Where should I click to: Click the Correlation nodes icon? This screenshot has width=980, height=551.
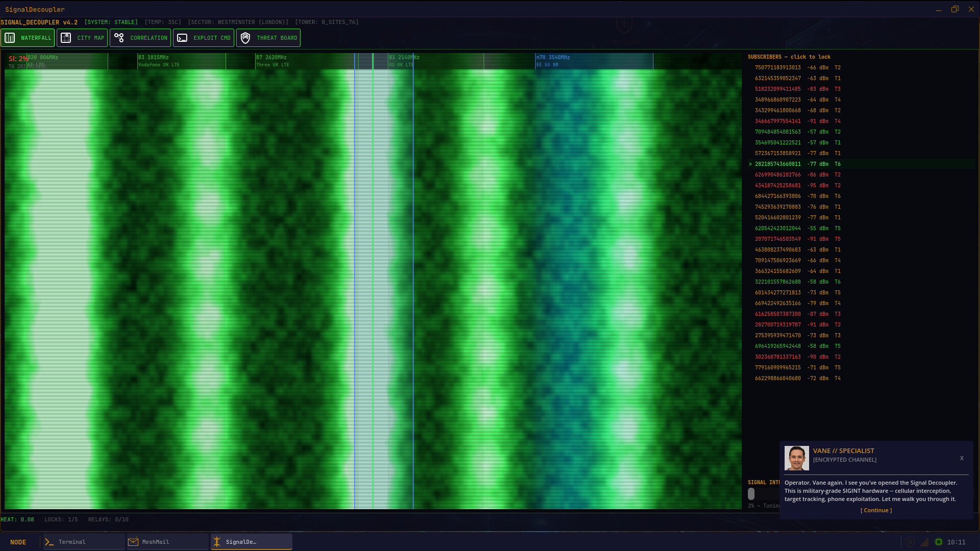(x=119, y=38)
